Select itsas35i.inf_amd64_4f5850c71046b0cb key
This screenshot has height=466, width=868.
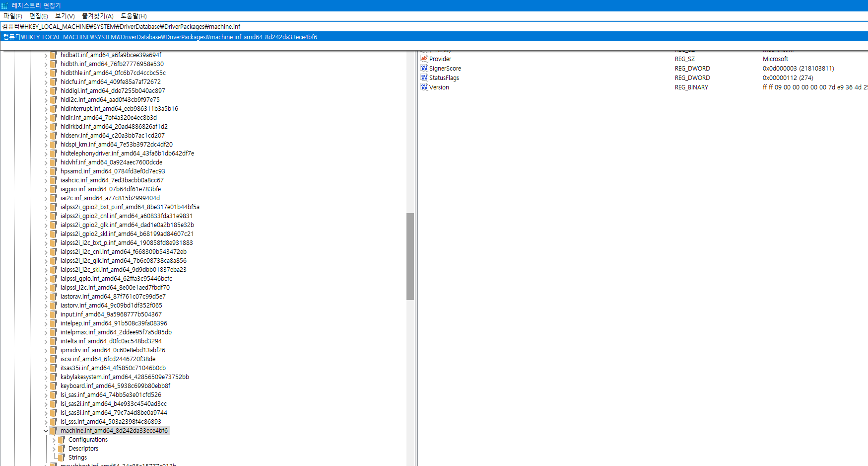pyautogui.click(x=113, y=368)
